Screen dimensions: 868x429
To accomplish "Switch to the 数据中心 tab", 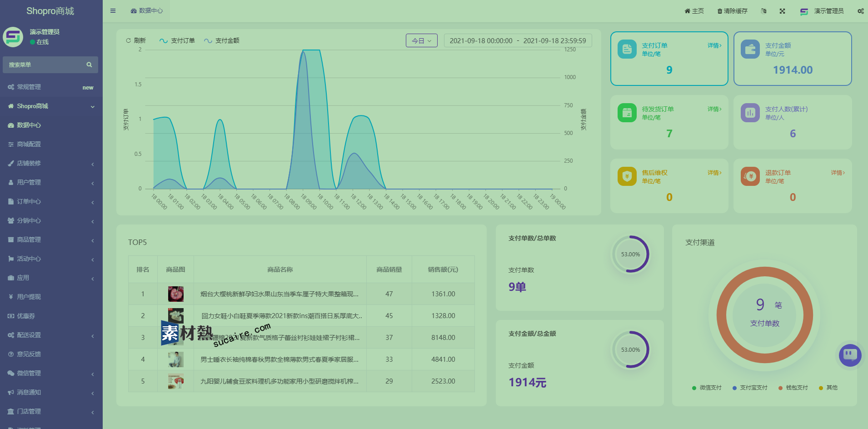I will [x=147, y=11].
